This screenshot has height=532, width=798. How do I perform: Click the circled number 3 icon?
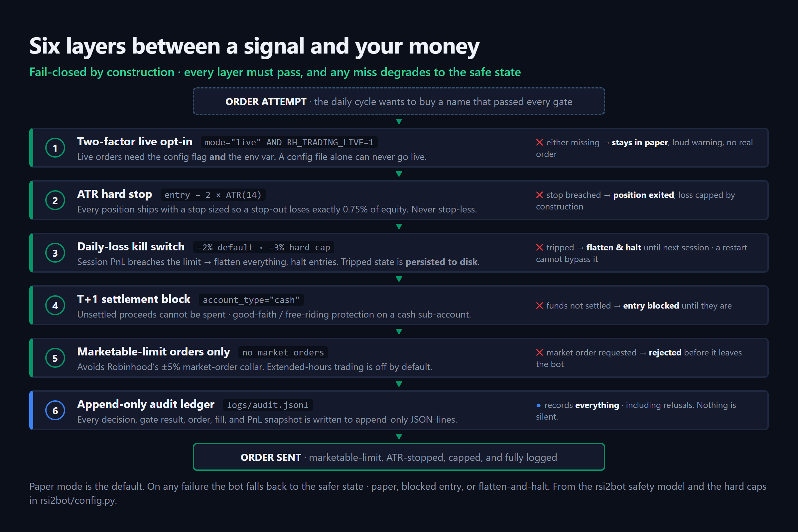[55, 253]
